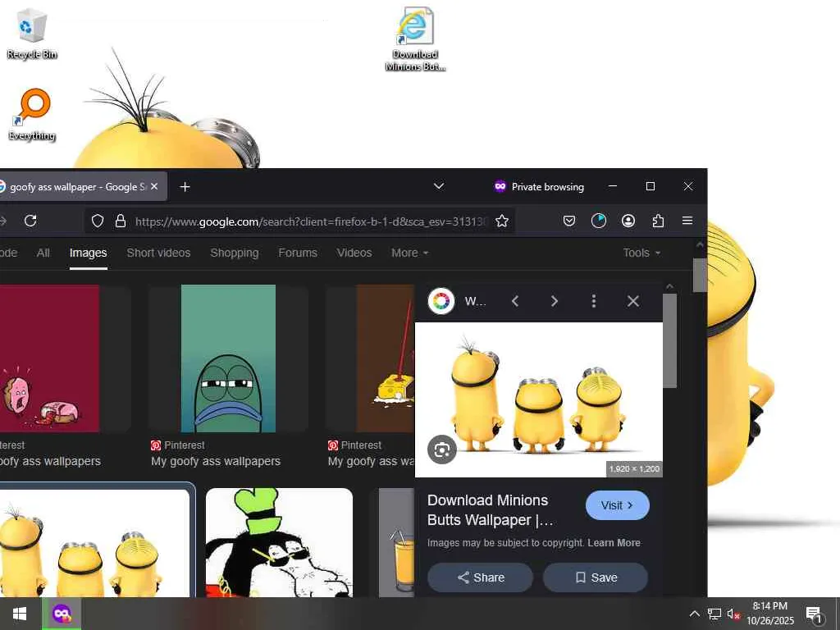Save page to Pocket icon
The width and height of the screenshot is (840, 630).
pos(569,221)
